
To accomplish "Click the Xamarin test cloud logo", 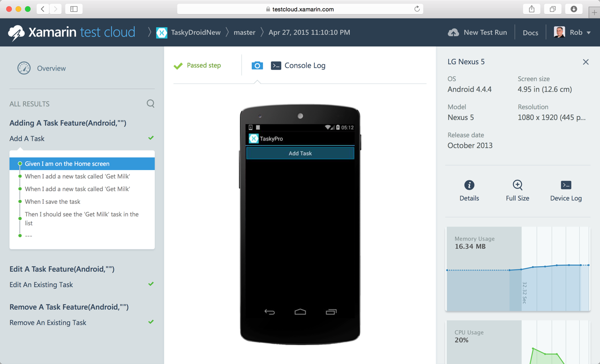I will [72, 32].
